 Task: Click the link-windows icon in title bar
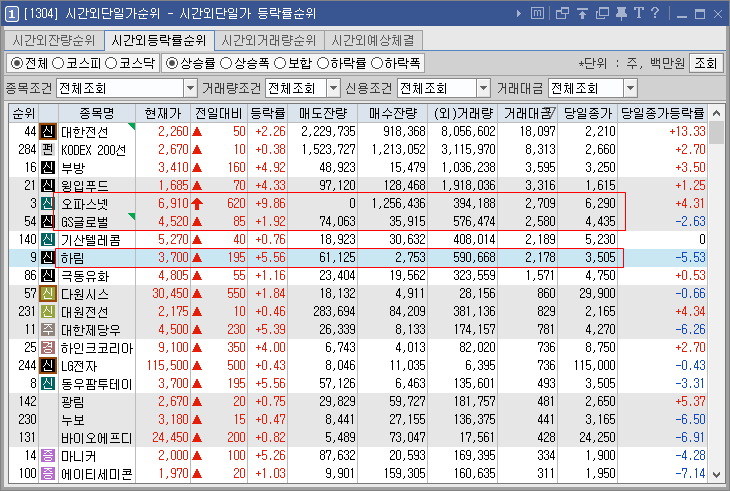(x=562, y=13)
